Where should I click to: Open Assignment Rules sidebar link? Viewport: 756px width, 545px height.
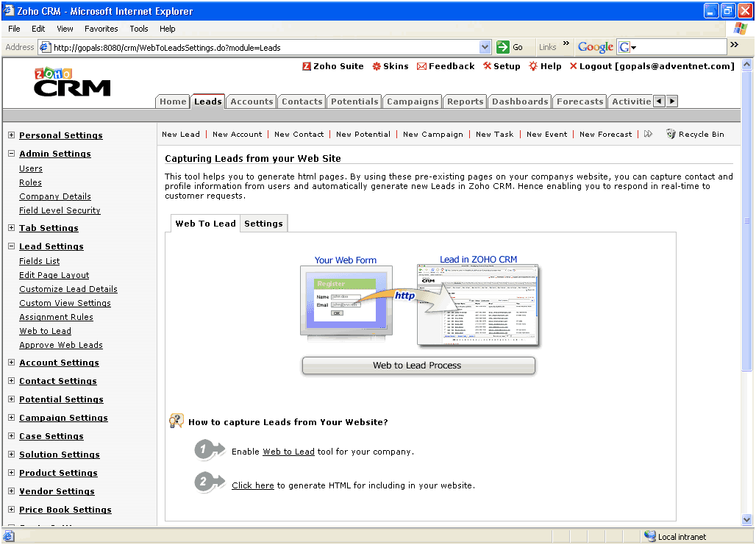tap(56, 317)
